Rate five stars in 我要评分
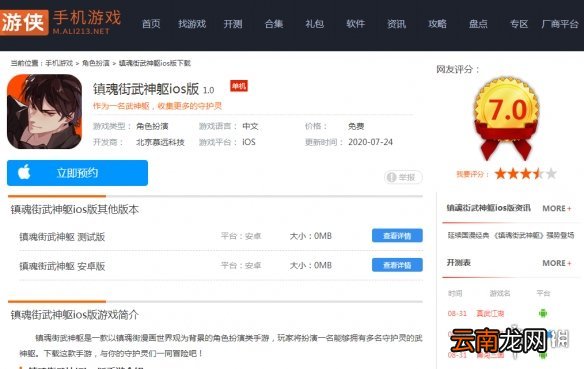Viewport: 584px width, 369px height. click(x=551, y=174)
